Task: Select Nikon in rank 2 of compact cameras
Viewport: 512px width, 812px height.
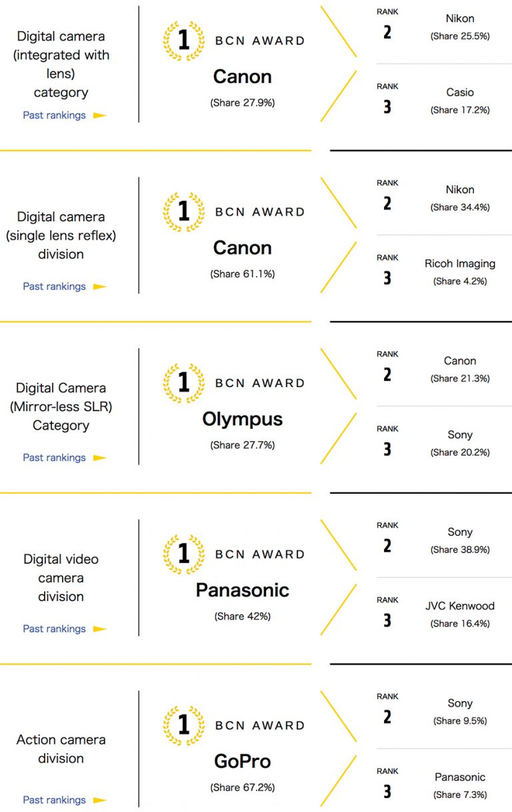Action: click(x=460, y=18)
